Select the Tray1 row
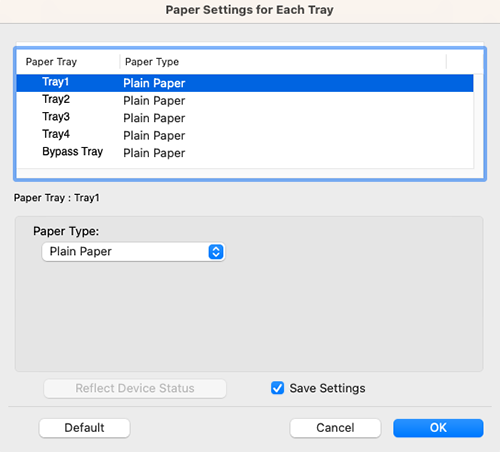Screen dimensions: 500x452 tap(245, 83)
